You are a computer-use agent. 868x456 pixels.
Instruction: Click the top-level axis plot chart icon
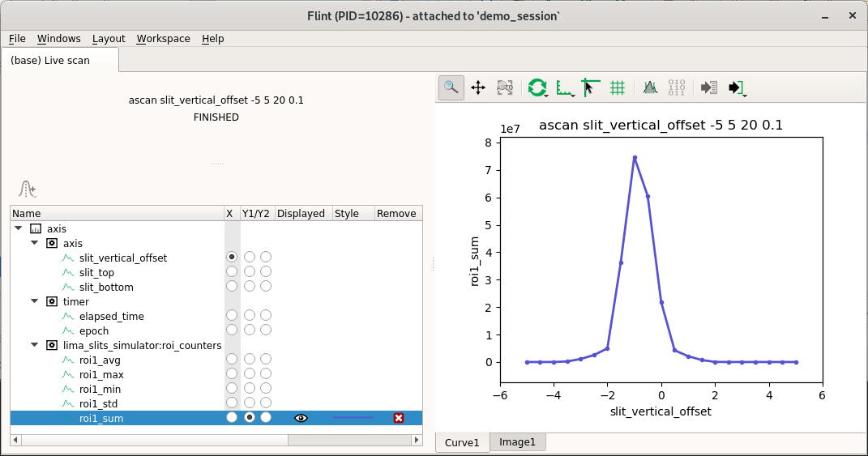(36, 228)
